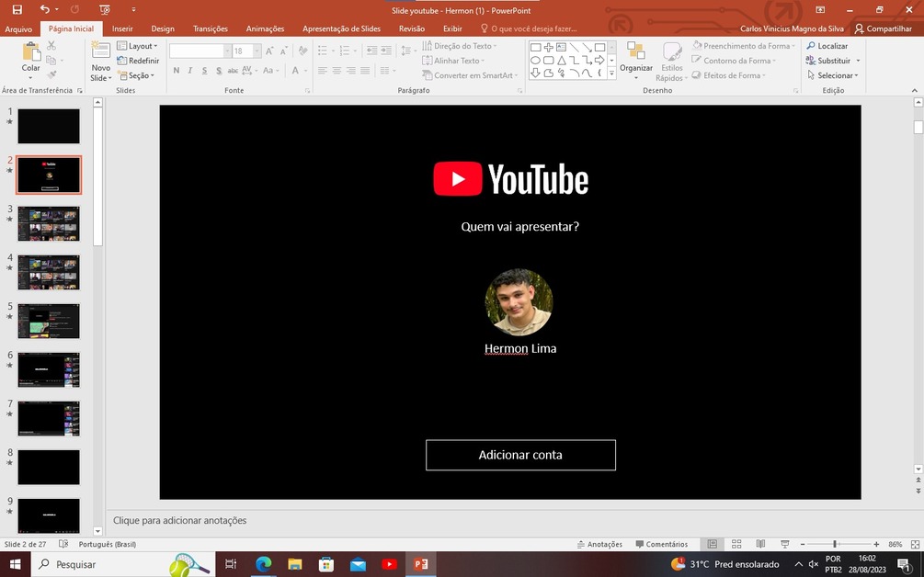924x577 pixels.
Task: Open the font size dropdown
Action: point(257,51)
